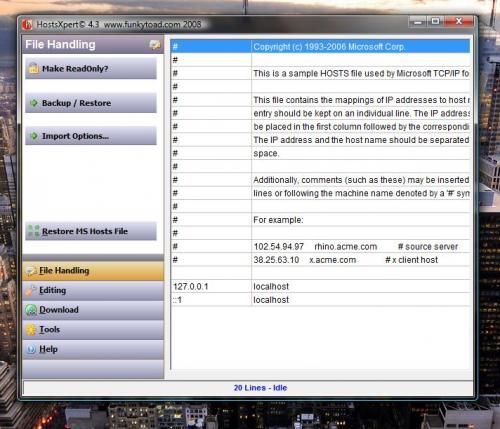This screenshot has height=429, width=500.
Task: Click the 127.0.0.1 IP address cell
Action: point(211,287)
